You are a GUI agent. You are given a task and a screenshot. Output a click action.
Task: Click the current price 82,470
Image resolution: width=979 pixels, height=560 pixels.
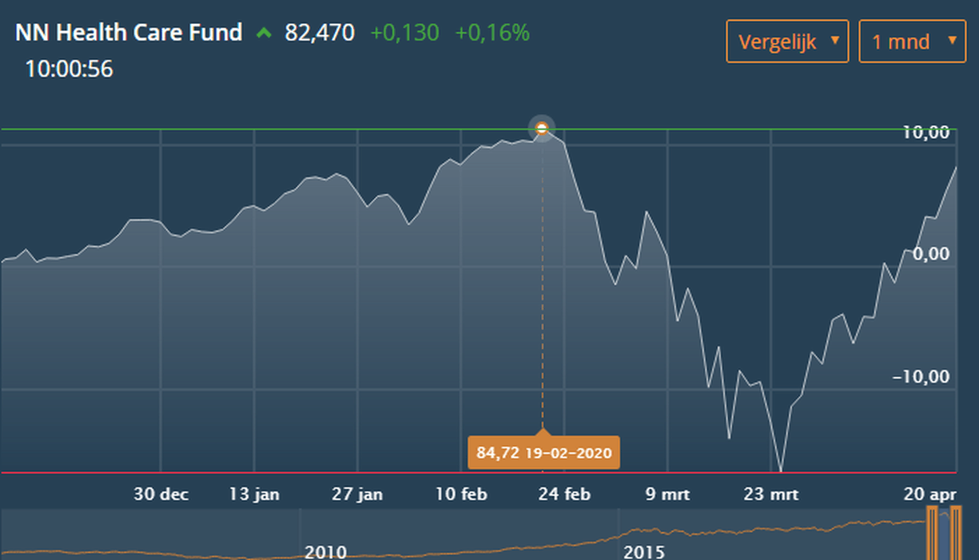pos(320,33)
